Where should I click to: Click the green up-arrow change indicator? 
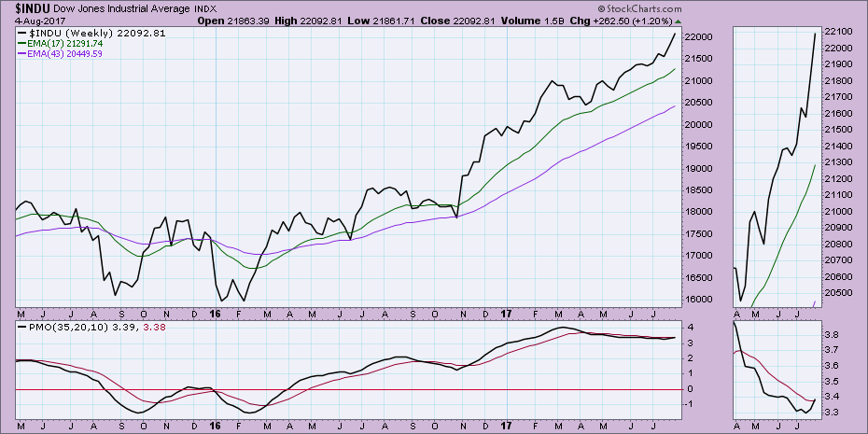(x=679, y=21)
